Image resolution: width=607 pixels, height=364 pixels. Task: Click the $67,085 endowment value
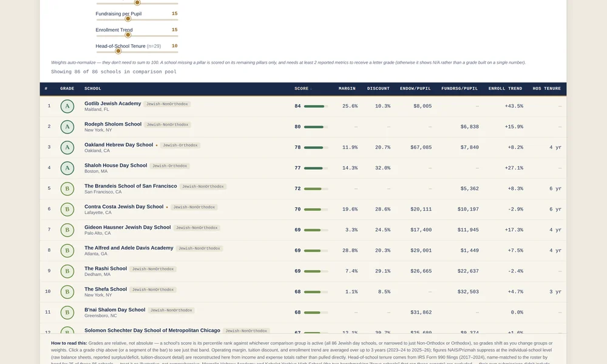(x=421, y=147)
